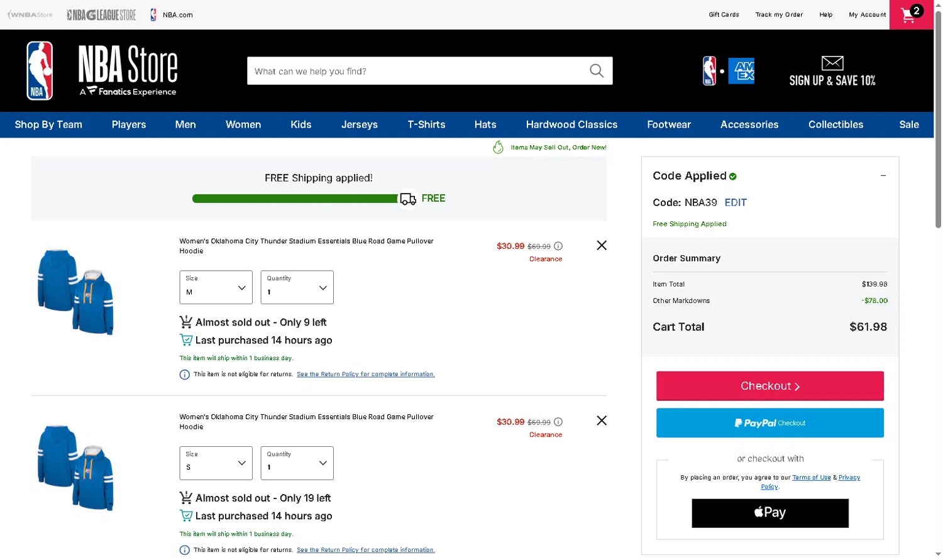Open the Help link

coord(826,14)
